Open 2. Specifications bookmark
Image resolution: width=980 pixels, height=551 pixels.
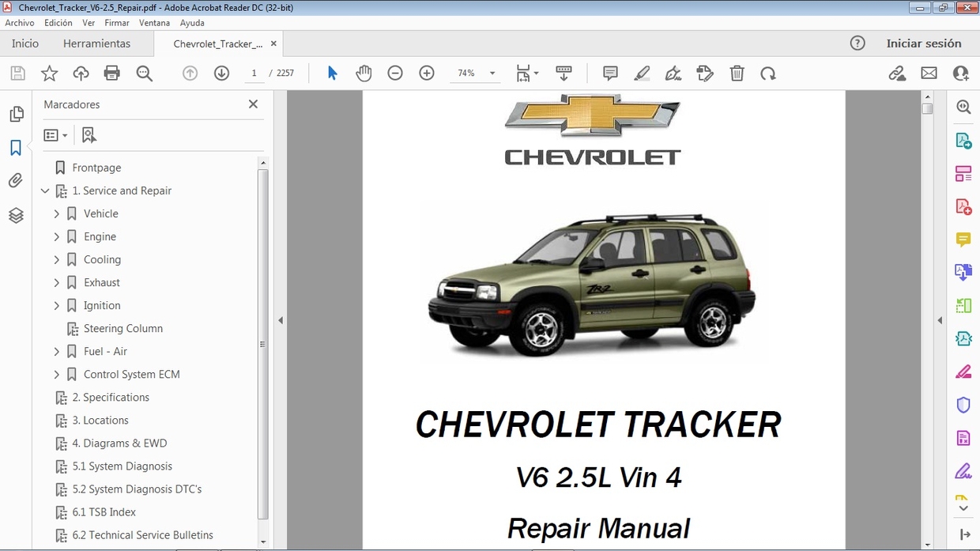[111, 397]
